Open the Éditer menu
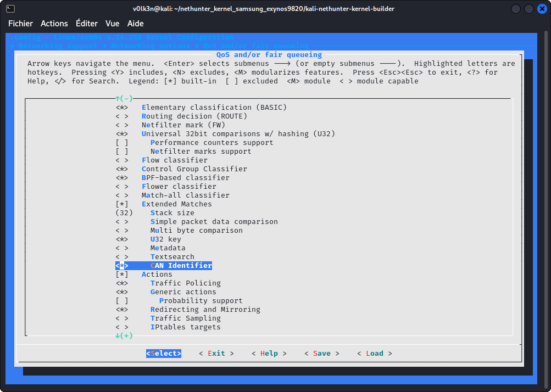551x392 pixels. click(87, 24)
